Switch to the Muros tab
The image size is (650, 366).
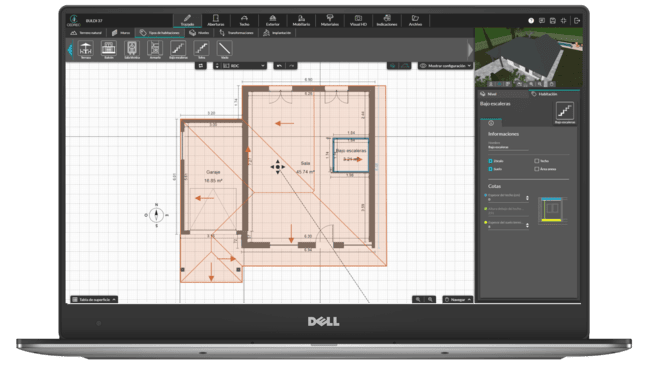click(121, 33)
